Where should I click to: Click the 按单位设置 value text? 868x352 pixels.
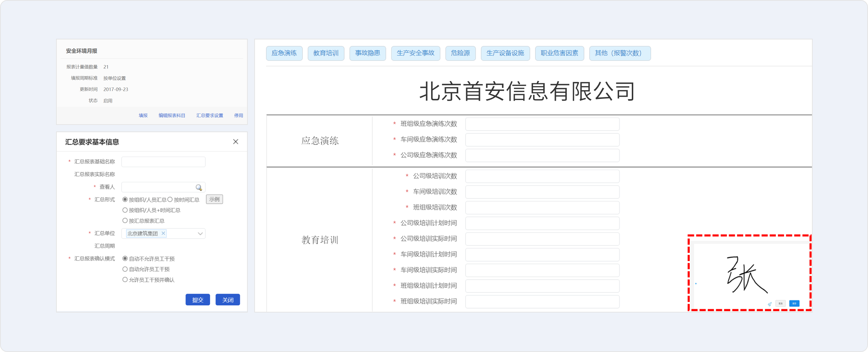(115, 78)
